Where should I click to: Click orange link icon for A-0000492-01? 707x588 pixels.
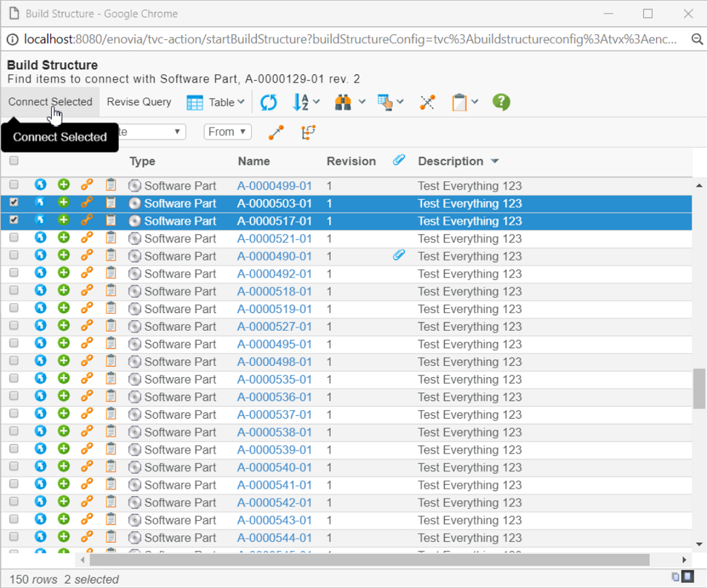87,274
